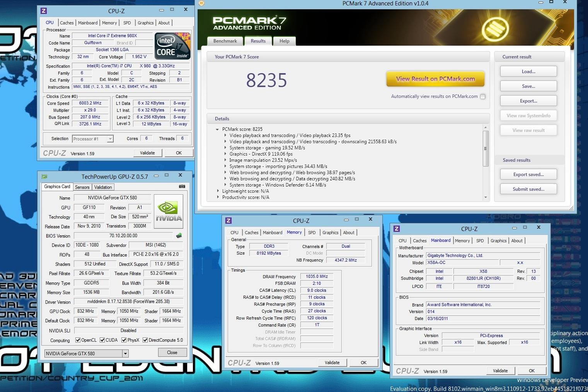This screenshot has width=588, height=392.
Task: Toggle automatically view results on PCMark.com checkbox
Action: 482,96
